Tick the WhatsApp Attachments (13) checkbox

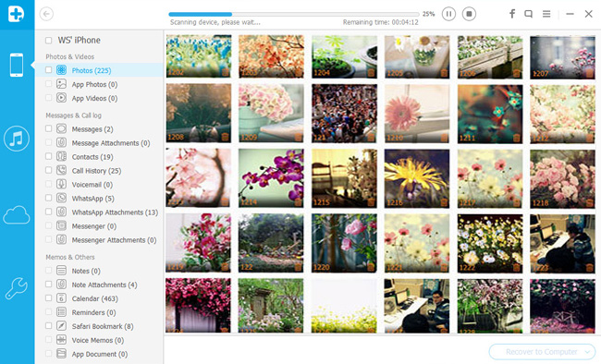point(48,212)
